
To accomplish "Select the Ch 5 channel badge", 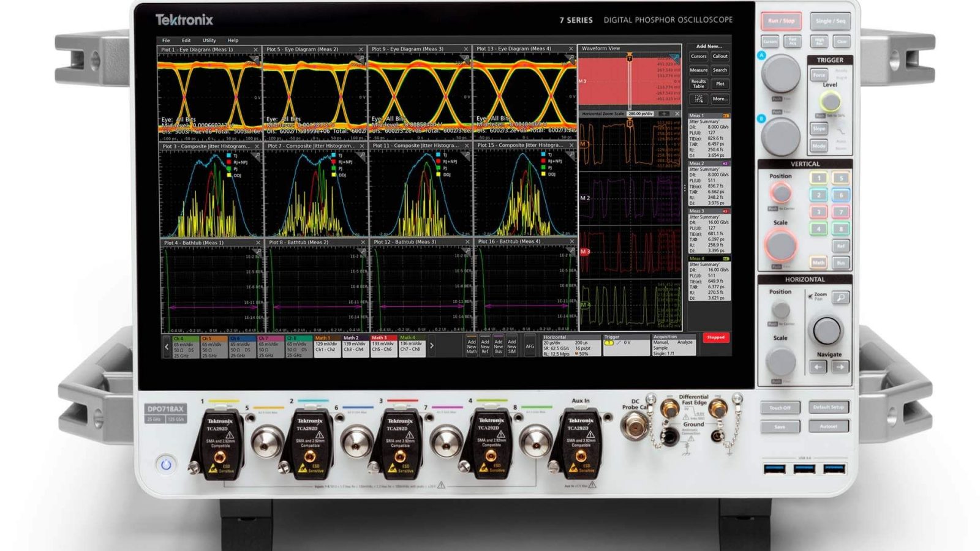I will 213,347.
